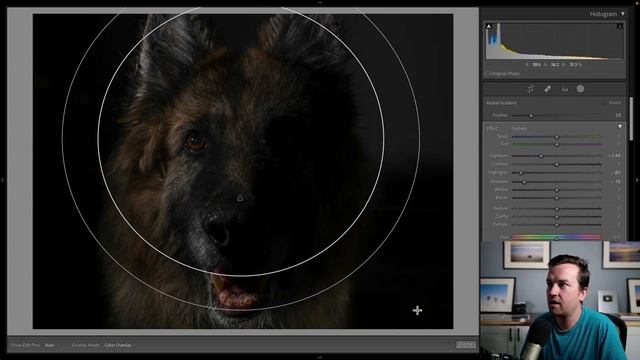This screenshot has height=360, width=640.
Task: Open Show Edit Pins Auto dropdown
Action: point(50,345)
